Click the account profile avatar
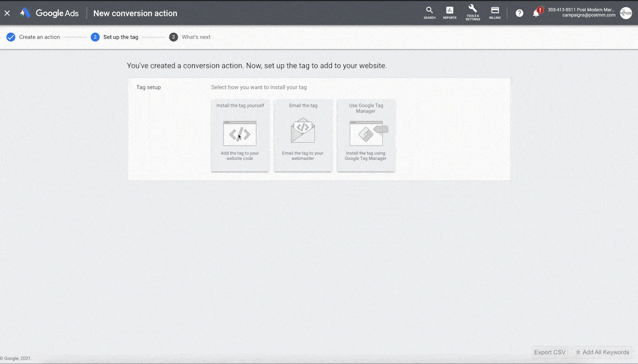Image resolution: width=638 pixels, height=364 pixels. (x=626, y=13)
